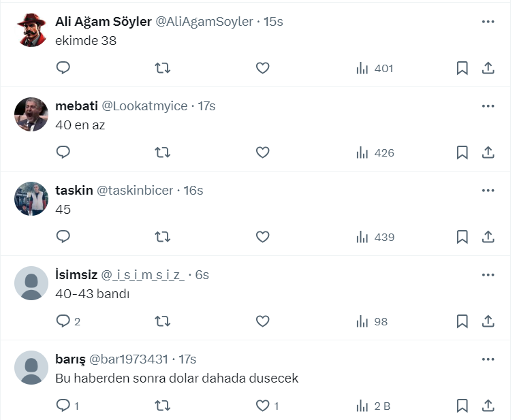Share Ali Ağam Söyler's "ekimde 38" tweet

488,68
